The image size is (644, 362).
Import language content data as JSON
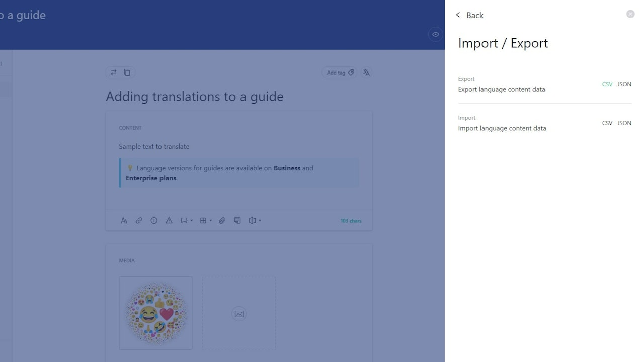click(x=624, y=123)
